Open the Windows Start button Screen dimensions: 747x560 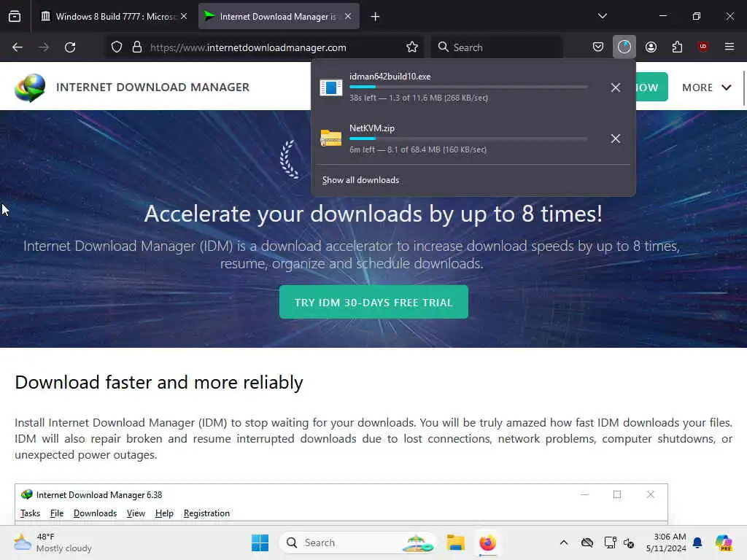click(x=260, y=542)
